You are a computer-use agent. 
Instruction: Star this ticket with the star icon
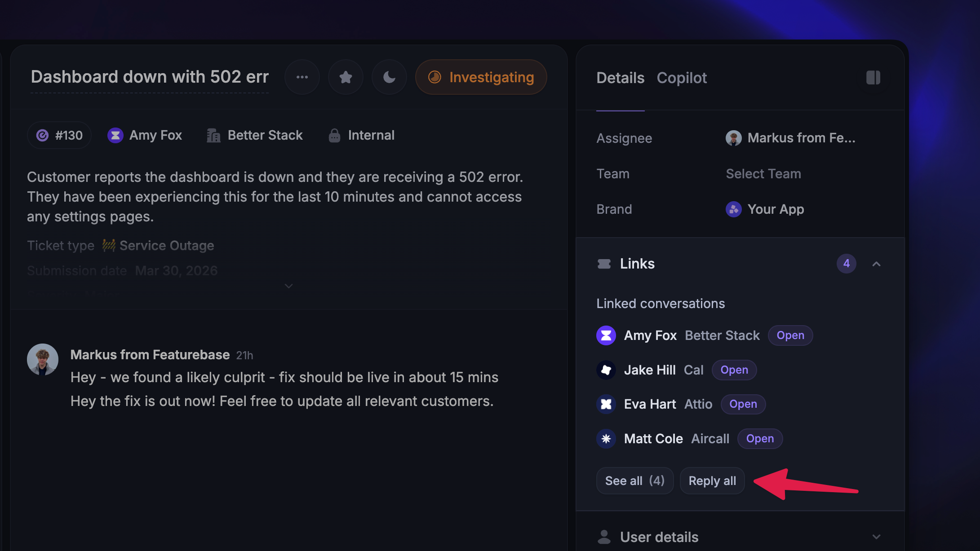[x=346, y=77]
